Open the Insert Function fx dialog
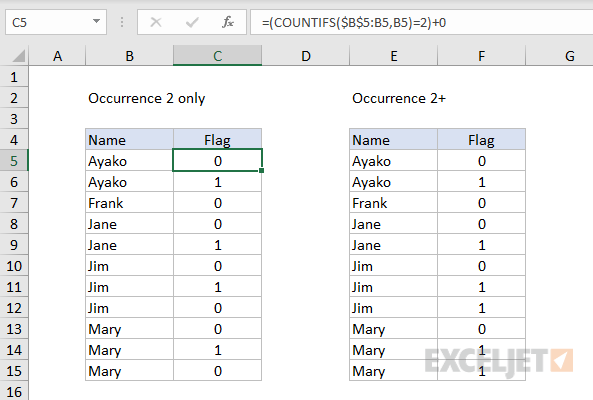 (x=228, y=22)
